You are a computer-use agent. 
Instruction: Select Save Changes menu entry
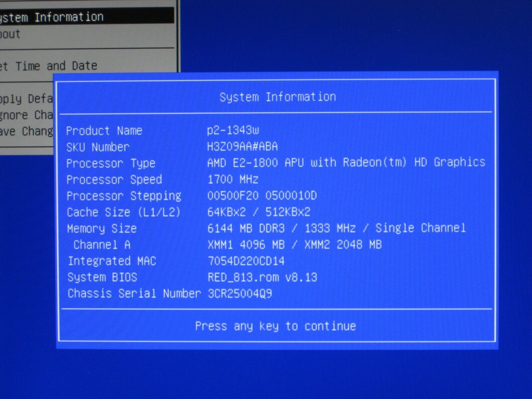[27, 131]
